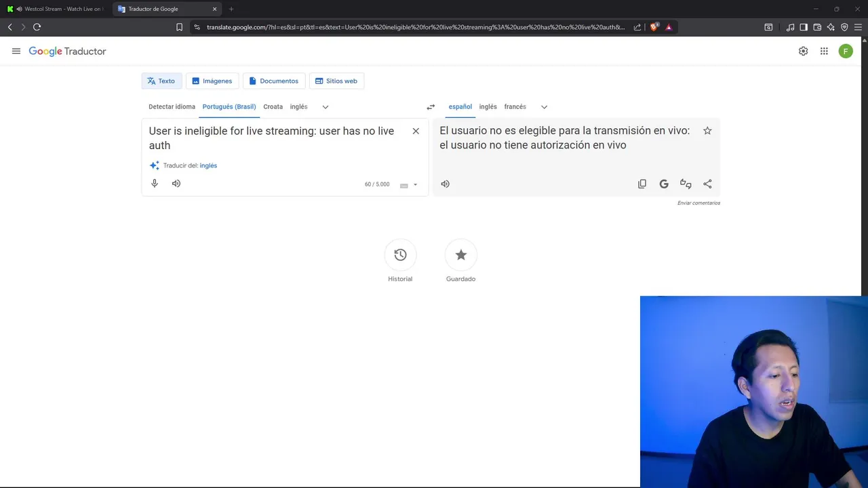This screenshot has height=488, width=868.
Task: Search translation on Google
Action: click(664, 184)
